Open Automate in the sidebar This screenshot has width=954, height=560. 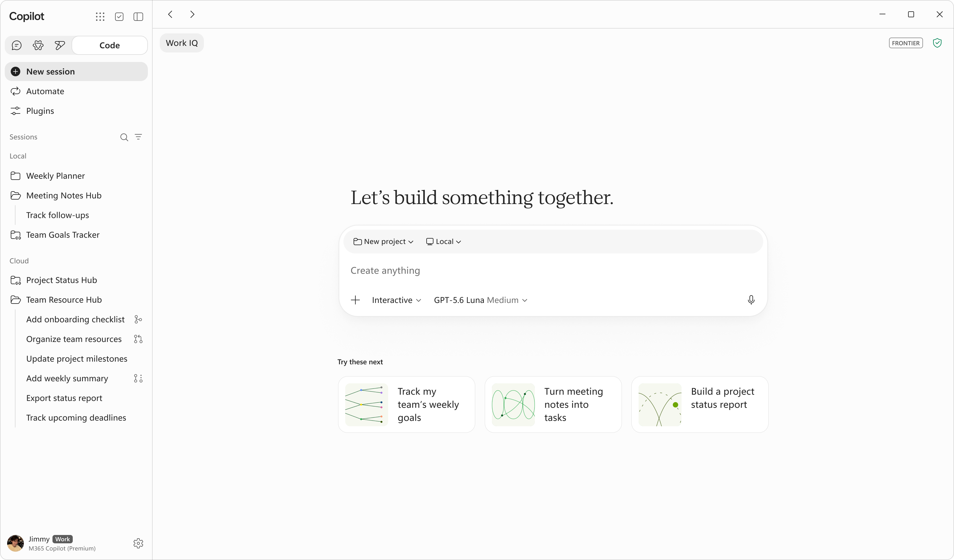(76, 91)
